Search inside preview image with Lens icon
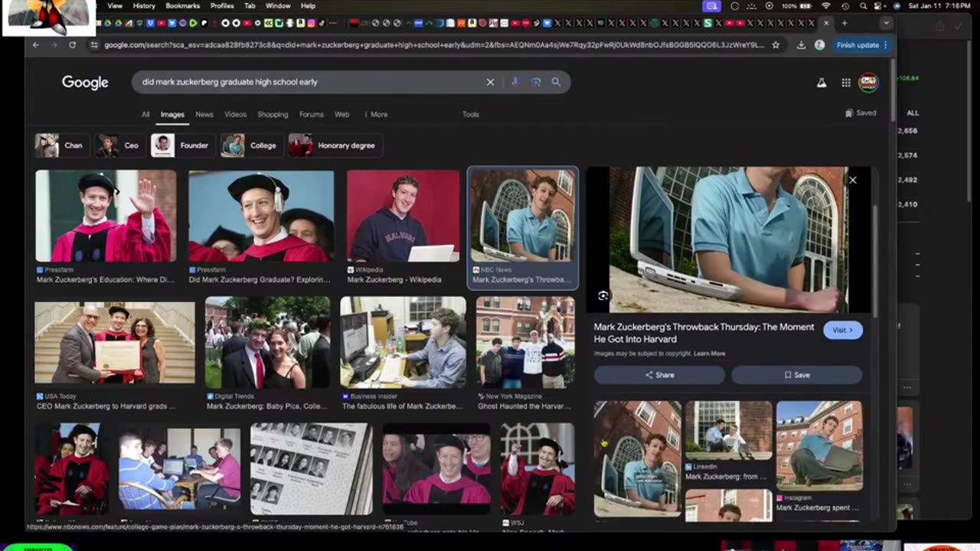Image resolution: width=980 pixels, height=551 pixels. [603, 295]
